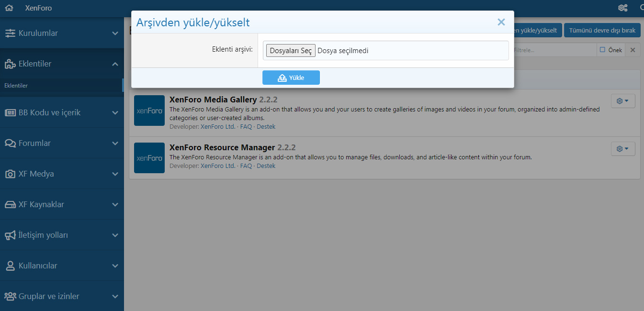
Task: Close the Arşivden yükle/yükselt dialog
Action: pos(501,22)
